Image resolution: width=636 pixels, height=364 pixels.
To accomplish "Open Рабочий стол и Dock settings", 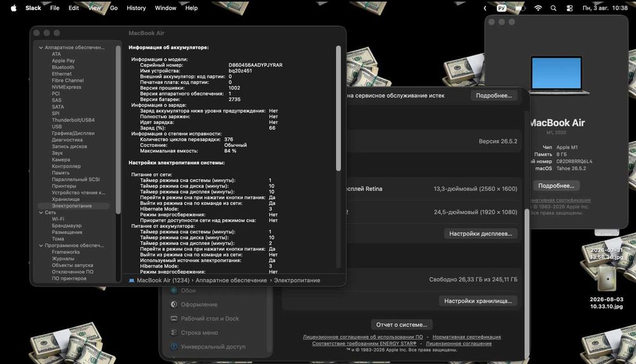I will click(210, 319).
